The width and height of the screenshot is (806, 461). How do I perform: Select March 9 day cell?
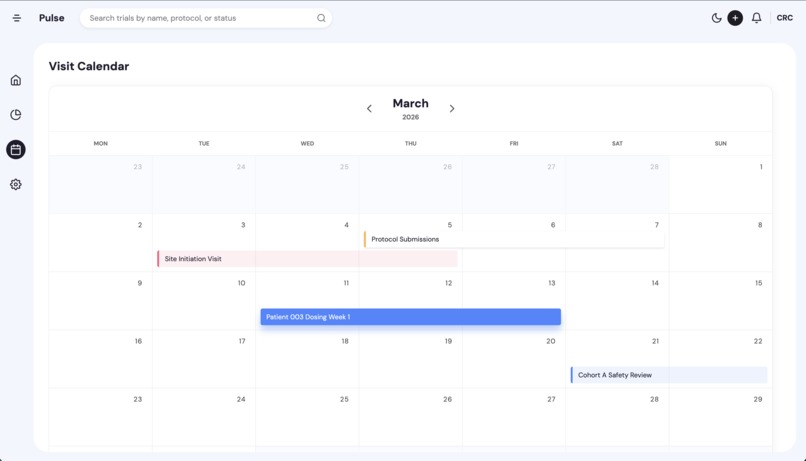(101, 301)
